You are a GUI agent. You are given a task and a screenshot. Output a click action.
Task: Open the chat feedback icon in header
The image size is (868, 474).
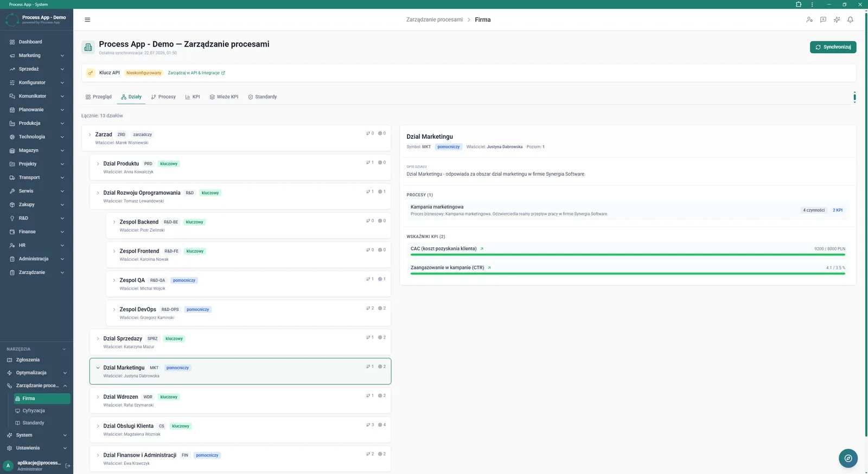(x=823, y=20)
